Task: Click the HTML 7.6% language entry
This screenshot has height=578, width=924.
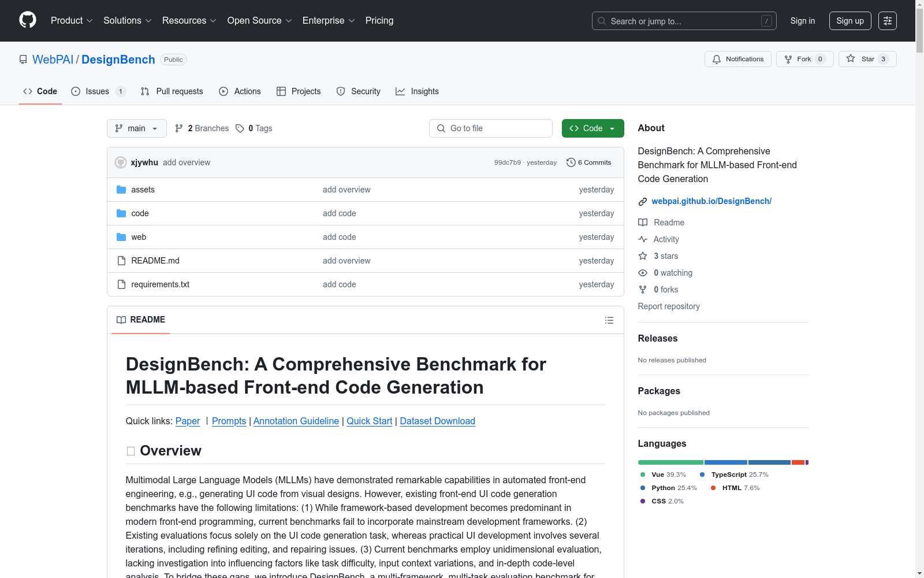Action: (x=735, y=488)
